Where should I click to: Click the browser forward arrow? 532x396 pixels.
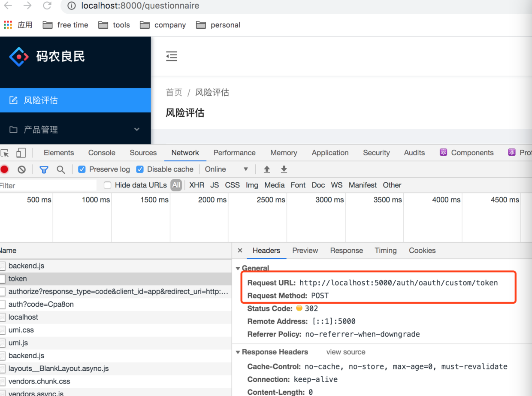(x=27, y=6)
